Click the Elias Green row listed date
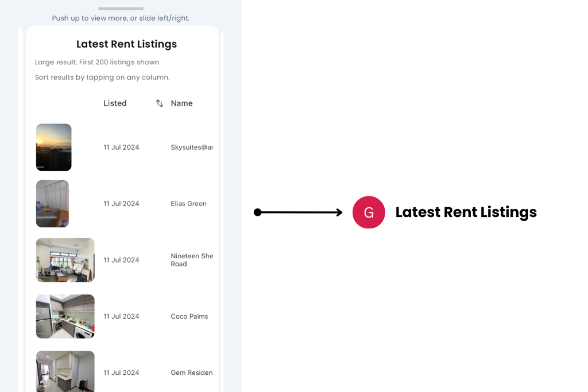Viewport: 588px width, 392px height. click(121, 204)
